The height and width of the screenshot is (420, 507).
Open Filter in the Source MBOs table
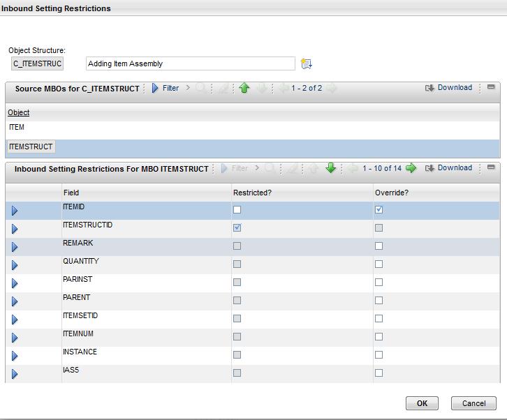point(166,88)
